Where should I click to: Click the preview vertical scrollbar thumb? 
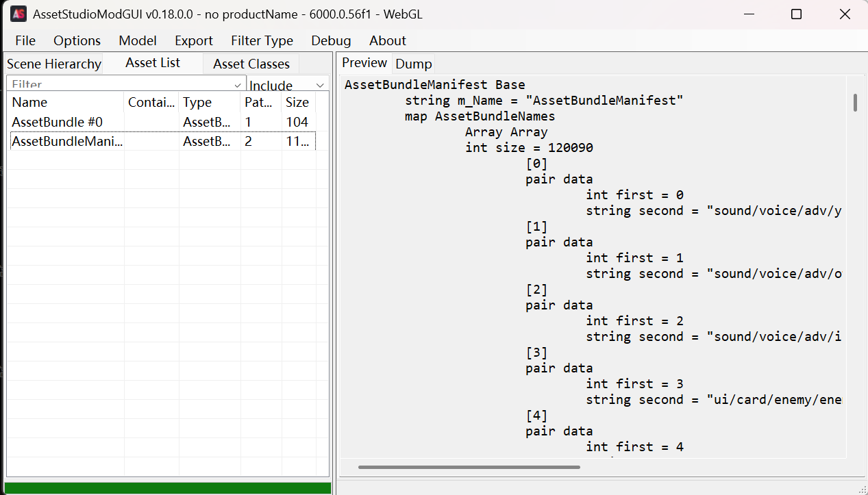click(855, 103)
